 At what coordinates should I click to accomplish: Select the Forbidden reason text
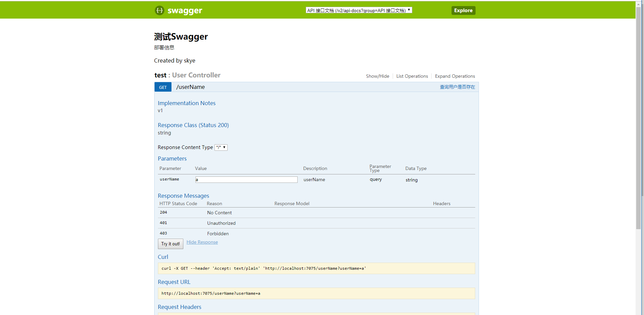(218, 234)
